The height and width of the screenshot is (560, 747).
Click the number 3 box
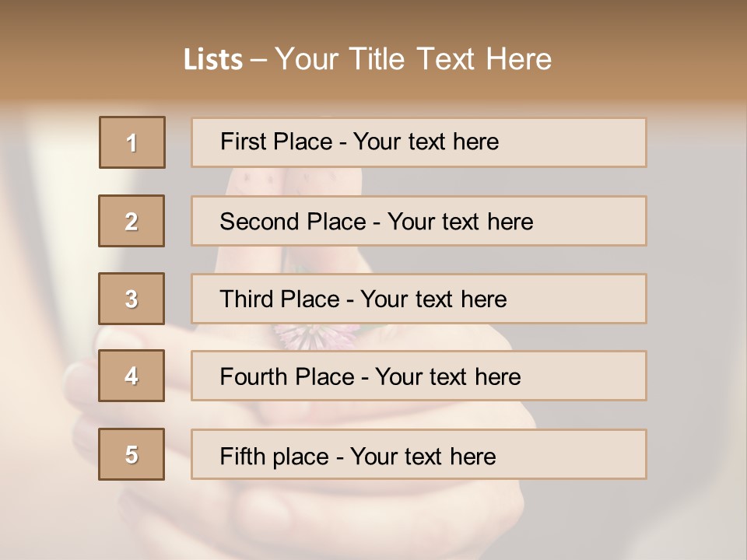[132, 299]
